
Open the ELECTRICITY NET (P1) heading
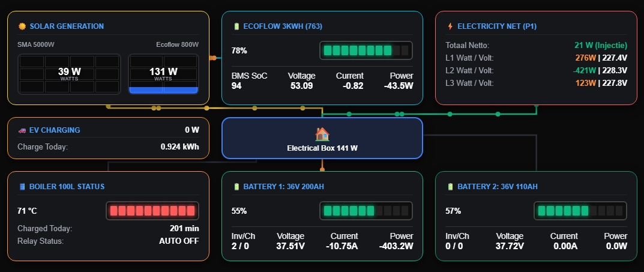(497, 26)
